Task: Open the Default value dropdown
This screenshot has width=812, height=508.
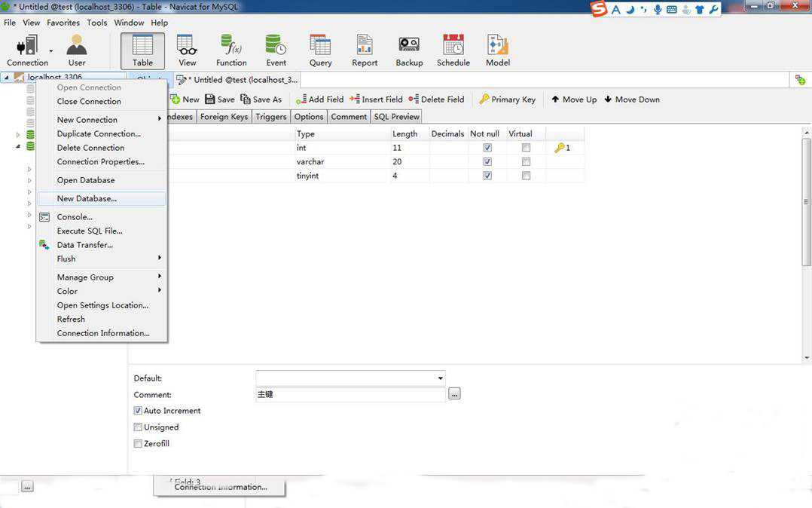Action: [x=440, y=378]
